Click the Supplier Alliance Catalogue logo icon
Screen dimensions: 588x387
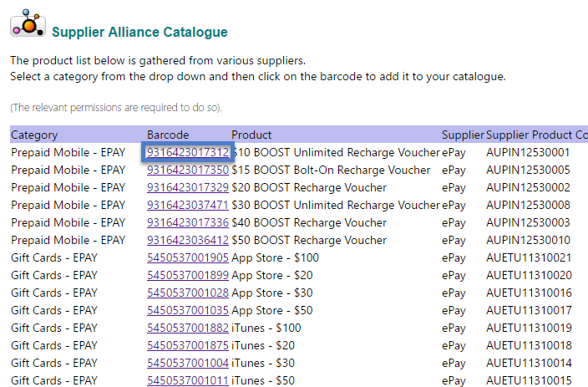tap(28, 23)
